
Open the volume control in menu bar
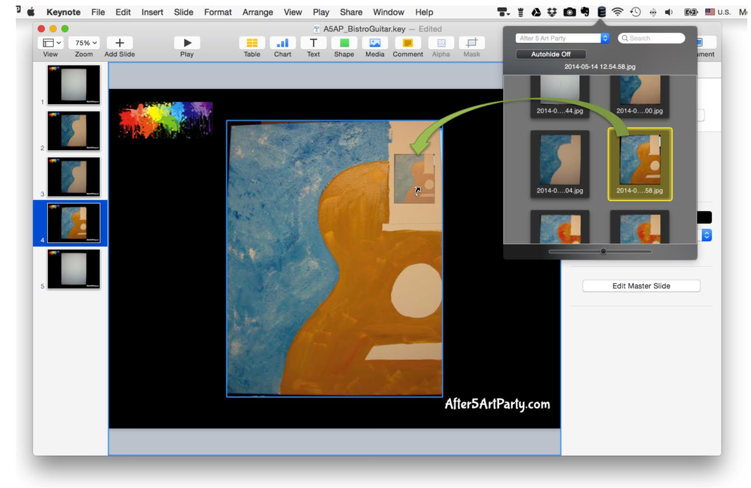669,12
